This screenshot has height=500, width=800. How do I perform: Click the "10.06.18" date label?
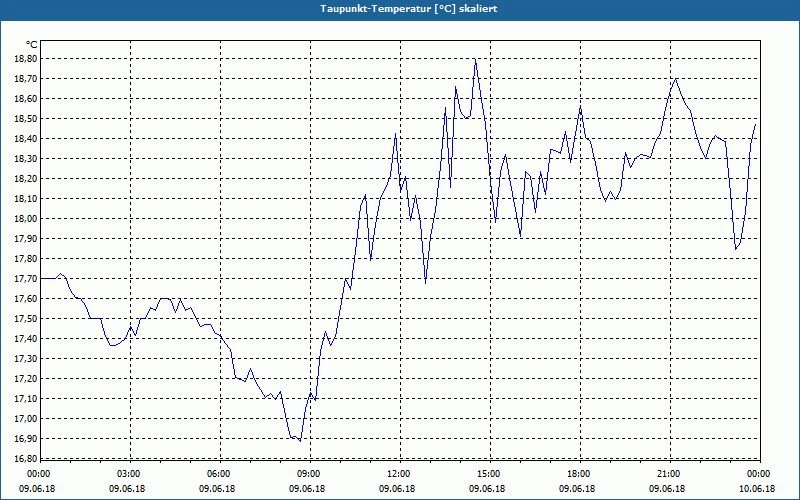pyautogui.click(x=757, y=489)
